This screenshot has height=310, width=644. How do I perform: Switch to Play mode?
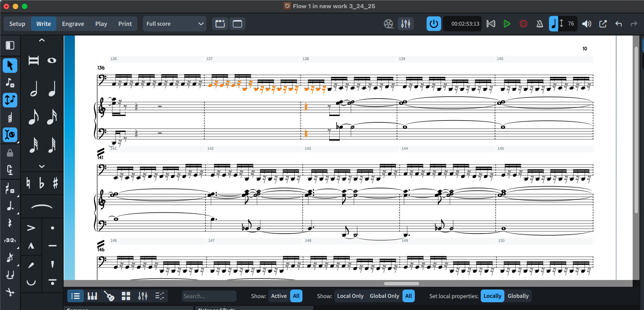(101, 24)
